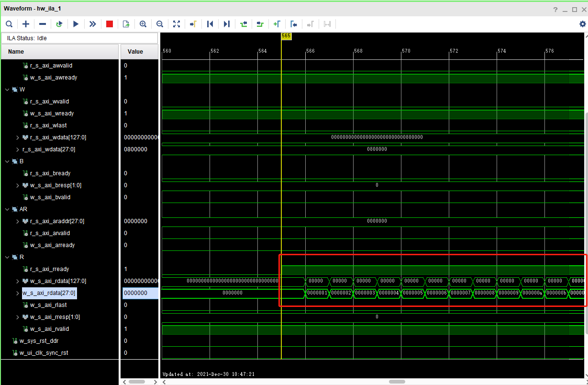Add a signal using the plus icon
The image size is (588, 385).
coord(26,24)
